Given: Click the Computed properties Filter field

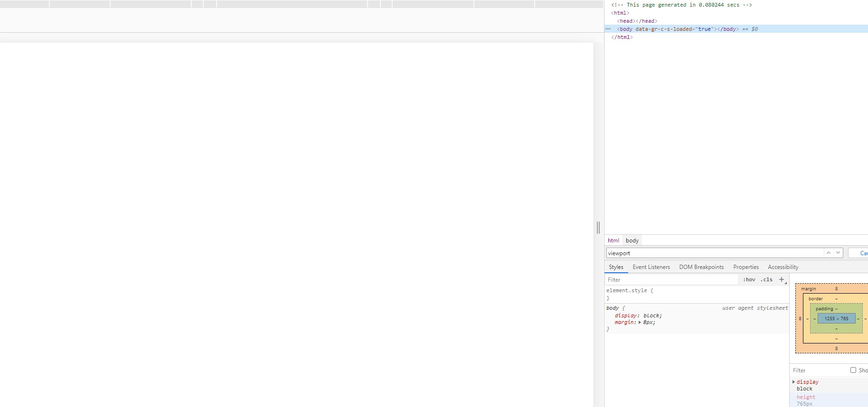Looking at the screenshot, I should (819, 370).
